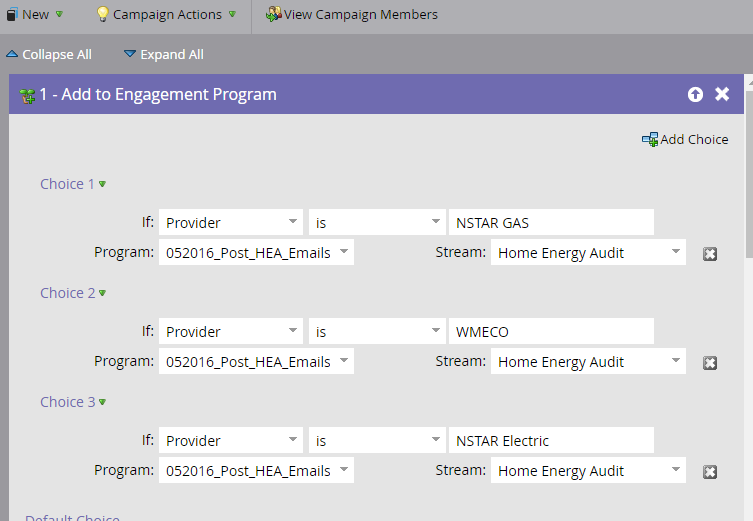Open the New menu
Screen dimensions: 753x521
tap(35, 15)
